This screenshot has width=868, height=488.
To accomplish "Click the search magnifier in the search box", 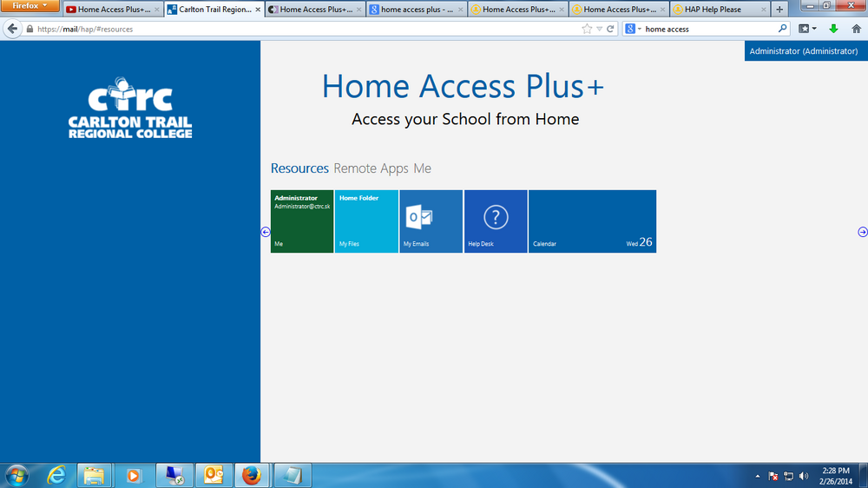I will click(782, 29).
